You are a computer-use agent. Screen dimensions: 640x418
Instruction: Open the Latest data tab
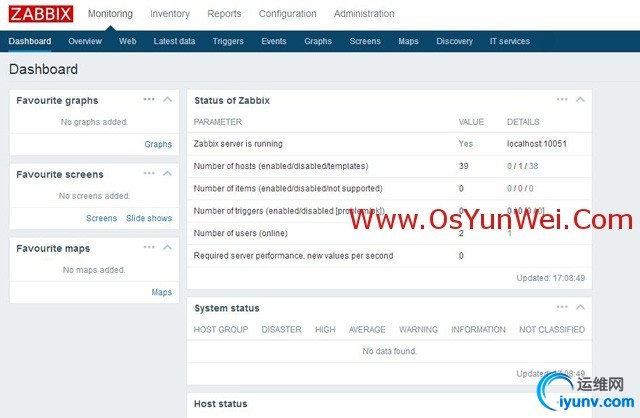[x=174, y=41]
